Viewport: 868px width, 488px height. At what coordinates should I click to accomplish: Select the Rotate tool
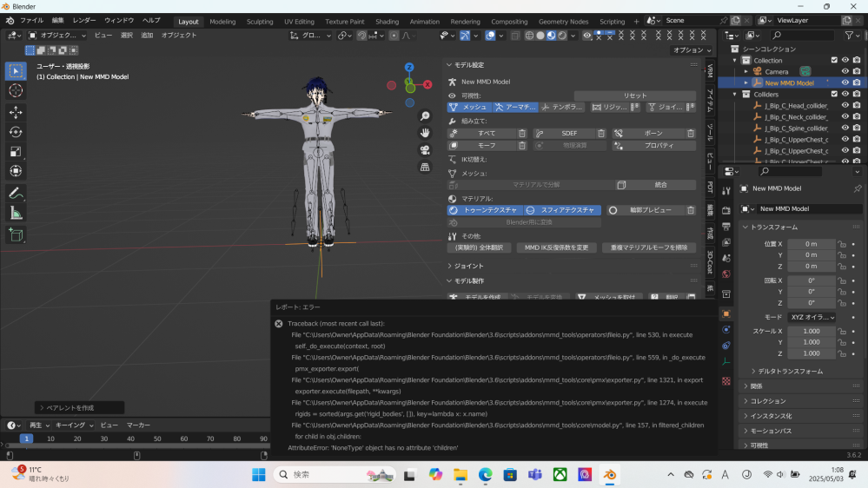pos(16,132)
